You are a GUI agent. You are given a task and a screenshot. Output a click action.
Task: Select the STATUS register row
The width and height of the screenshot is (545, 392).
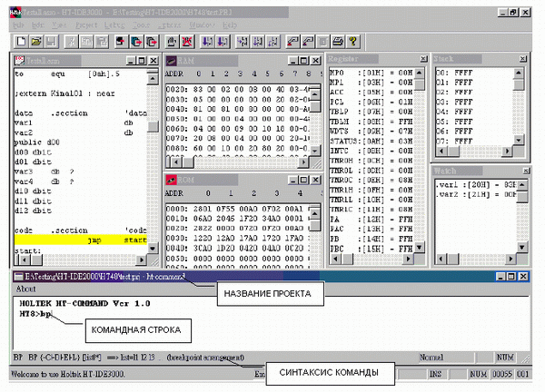tap(372, 141)
